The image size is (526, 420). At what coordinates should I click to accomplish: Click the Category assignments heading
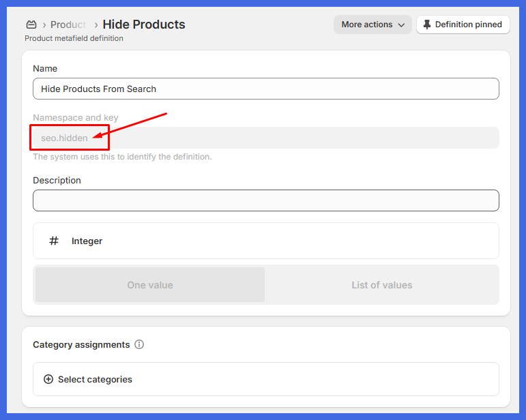[81, 344]
